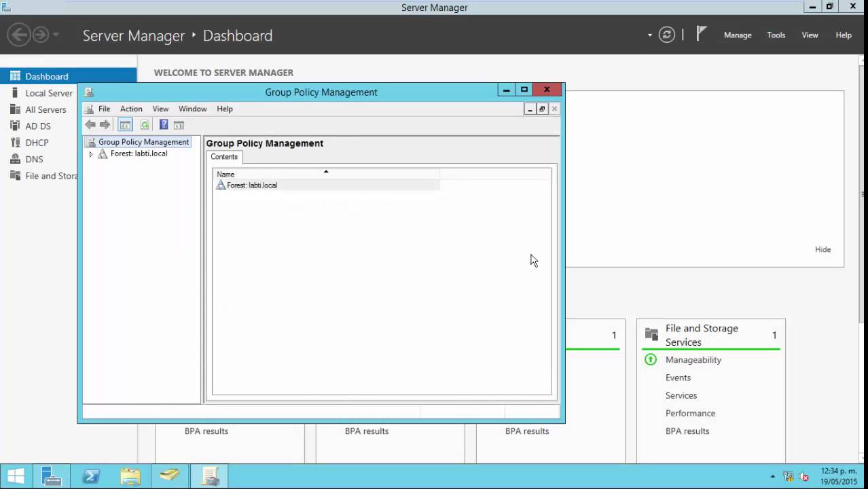Viewport: 868px width, 489px height.
Task: Open the Server Manager navigation history dropdown
Action: (x=56, y=35)
